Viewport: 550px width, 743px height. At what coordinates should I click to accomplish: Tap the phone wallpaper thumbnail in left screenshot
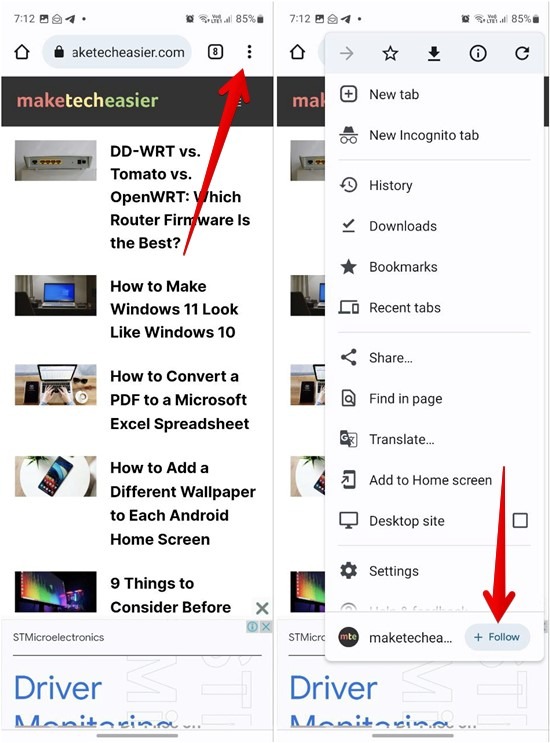pos(55,476)
